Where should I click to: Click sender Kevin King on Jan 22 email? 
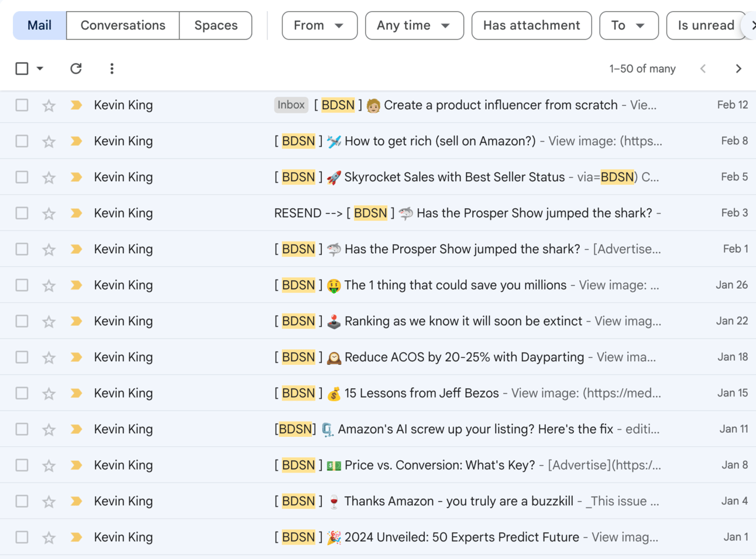[x=123, y=321]
